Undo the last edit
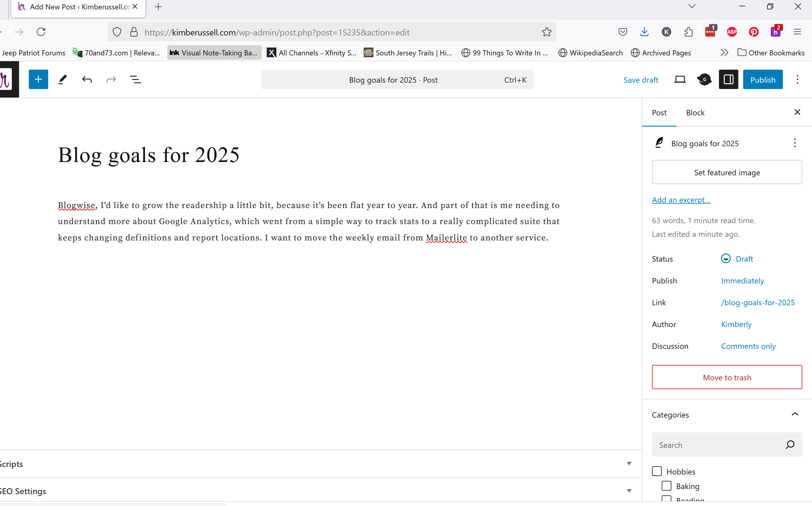The height and width of the screenshot is (506, 812). pyautogui.click(x=87, y=79)
